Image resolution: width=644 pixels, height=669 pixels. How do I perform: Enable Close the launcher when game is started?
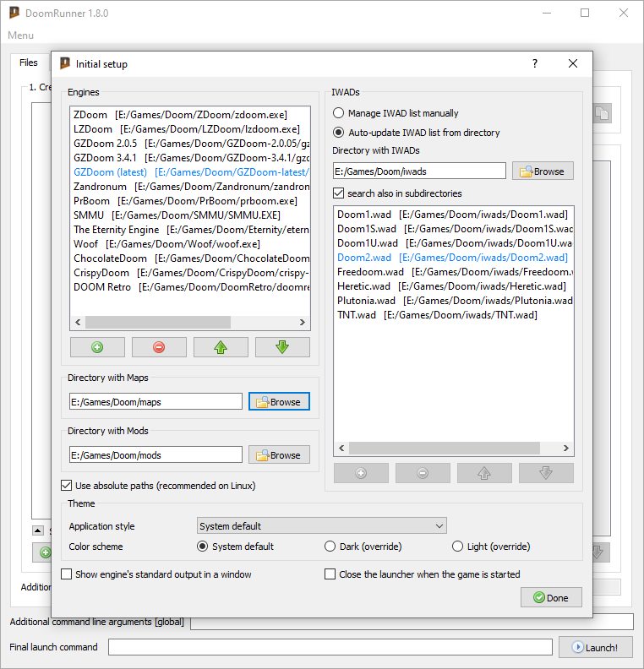[423, 574]
